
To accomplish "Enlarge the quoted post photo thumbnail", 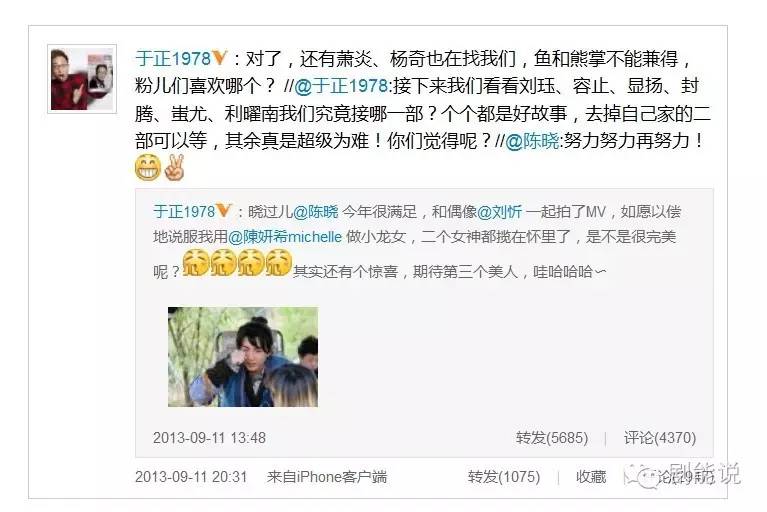I will 243,357.
